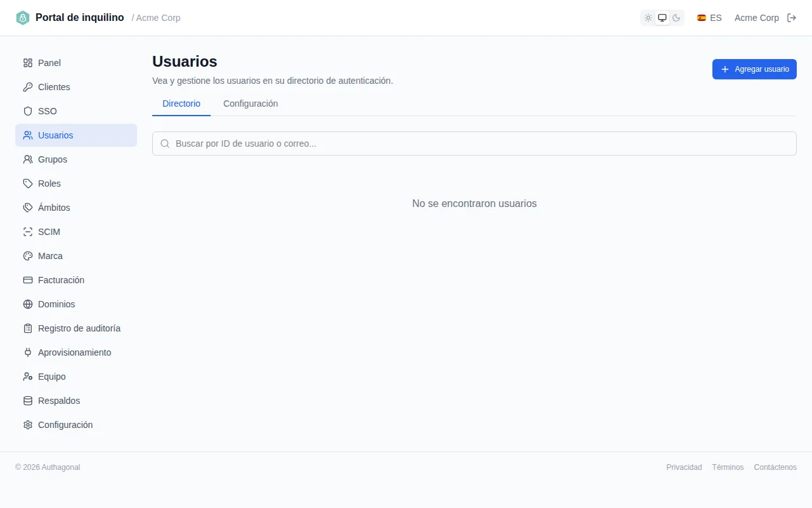Open Facturación billing label

pyautogui.click(x=61, y=280)
